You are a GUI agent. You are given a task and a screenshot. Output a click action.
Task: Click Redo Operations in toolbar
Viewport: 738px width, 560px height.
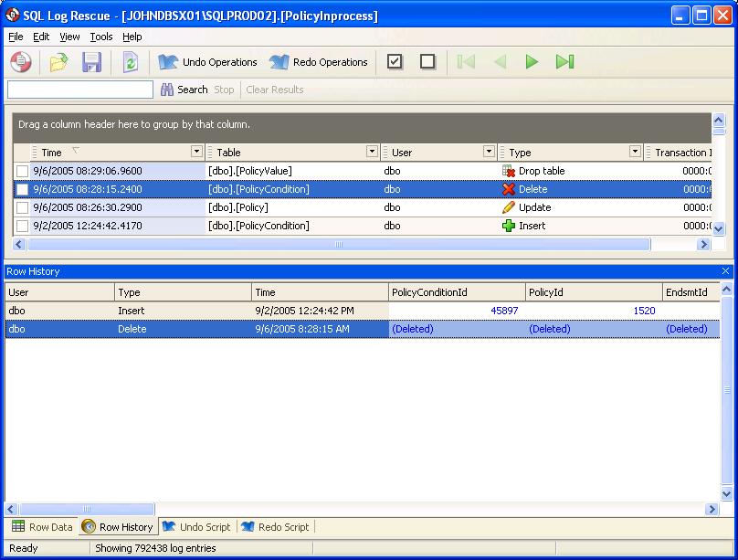pyautogui.click(x=319, y=62)
